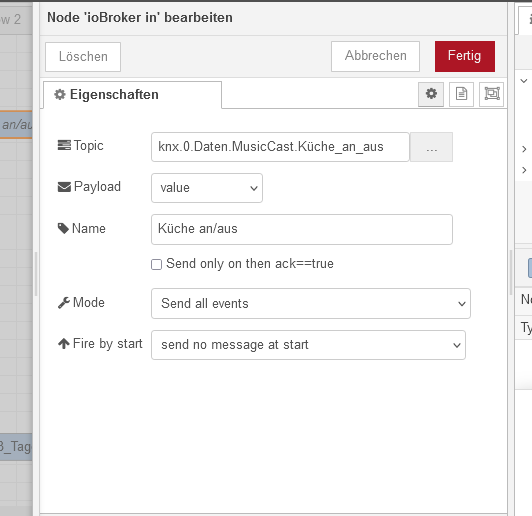Open the Mode dropdown
The width and height of the screenshot is (532, 516).
(311, 304)
